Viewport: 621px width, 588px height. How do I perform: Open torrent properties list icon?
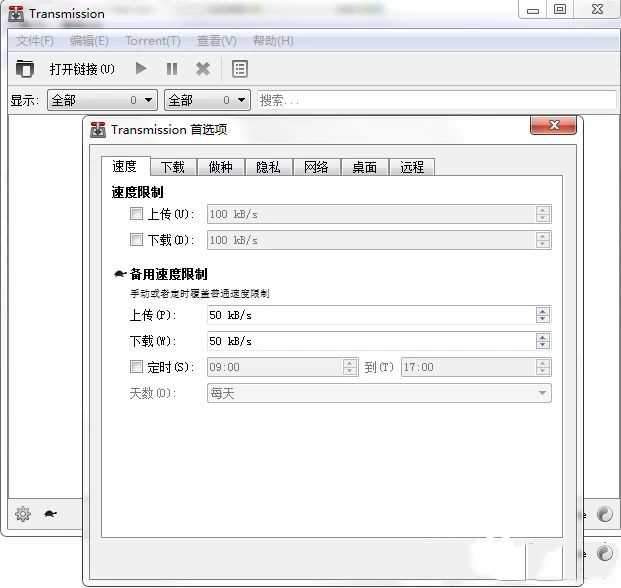coord(240,69)
